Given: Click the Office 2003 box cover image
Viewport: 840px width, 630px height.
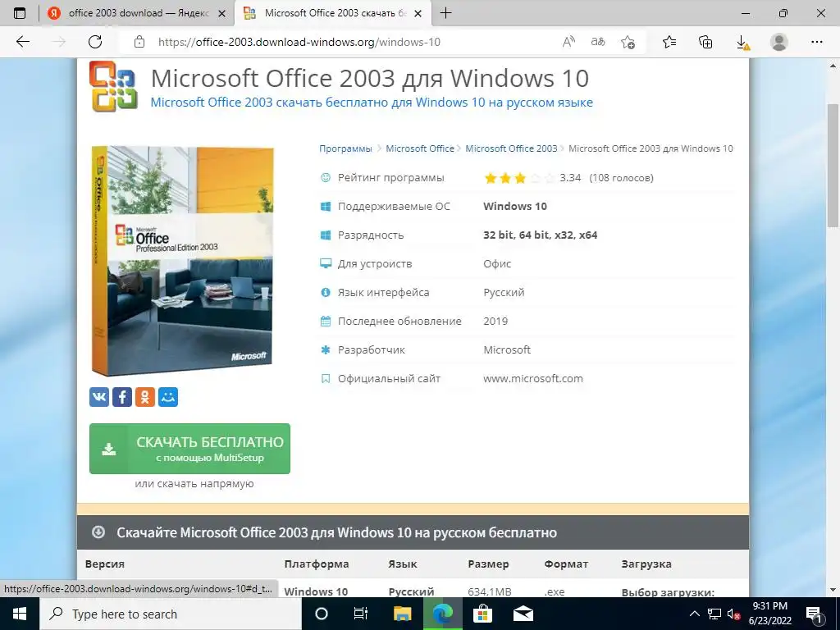Looking at the screenshot, I should point(182,261).
